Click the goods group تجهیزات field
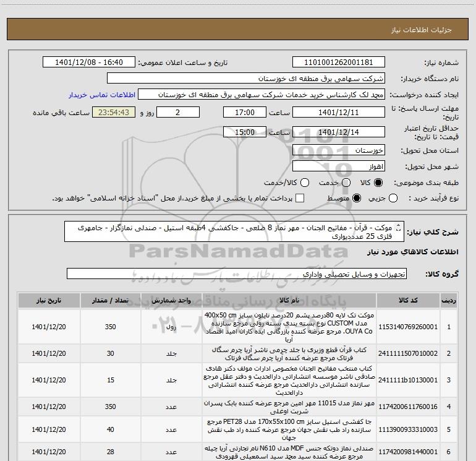 [x=236, y=274]
